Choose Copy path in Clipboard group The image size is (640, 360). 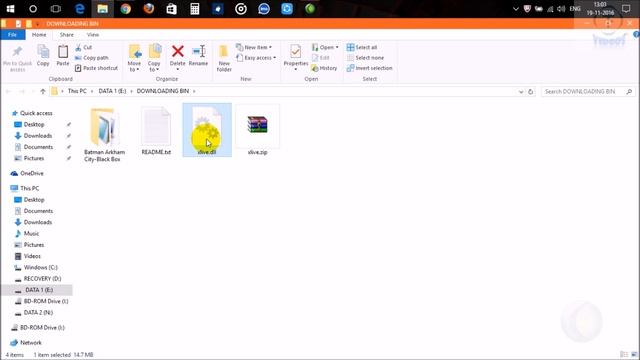click(92, 58)
